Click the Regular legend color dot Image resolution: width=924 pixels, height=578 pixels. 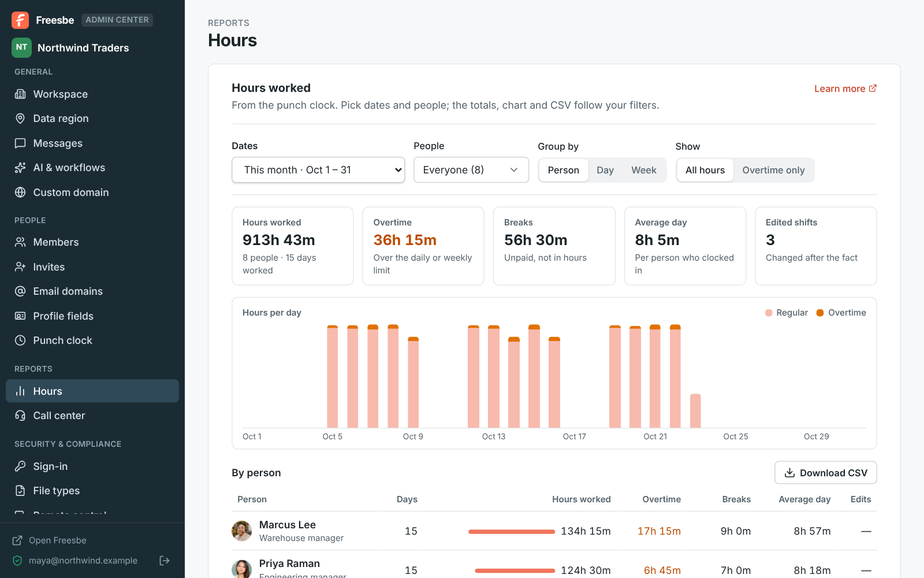(769, 313)
